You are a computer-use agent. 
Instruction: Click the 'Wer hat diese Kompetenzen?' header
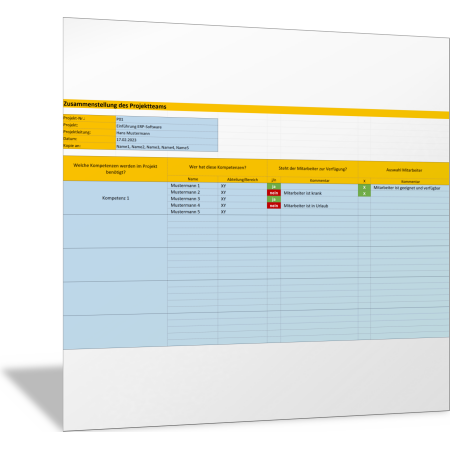[x=217, y=167]
